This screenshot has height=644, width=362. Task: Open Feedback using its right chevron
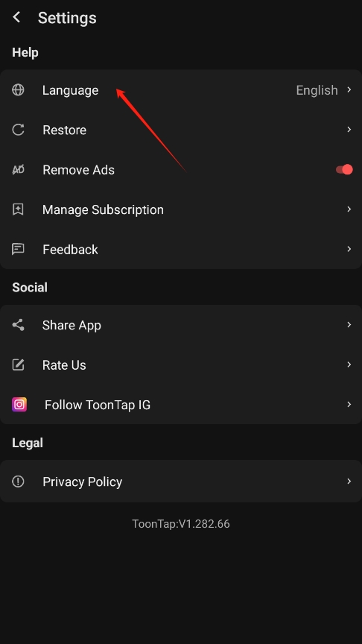pyautogui.click(x=349, y=249)
